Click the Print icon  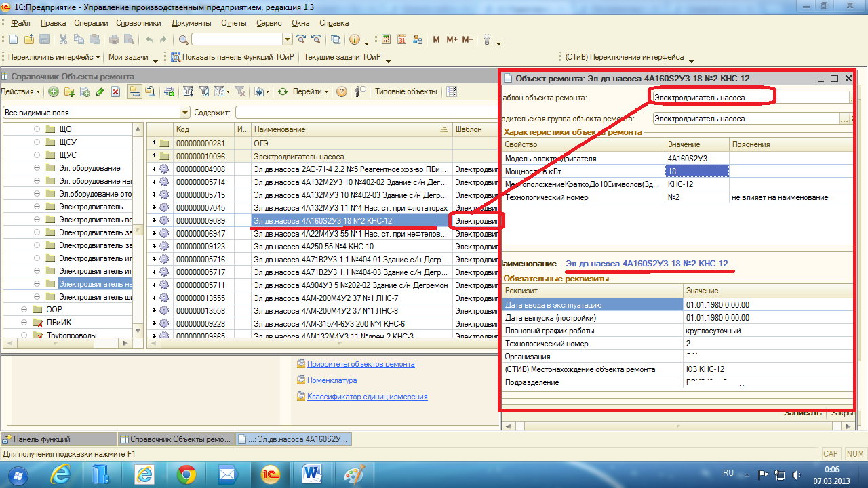[115, 39]
